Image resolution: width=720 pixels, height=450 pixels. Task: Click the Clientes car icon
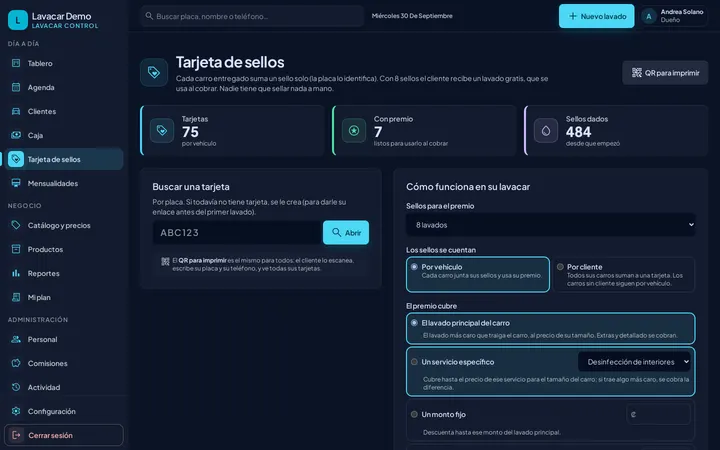pyautogui.click(x=16, y=111)
